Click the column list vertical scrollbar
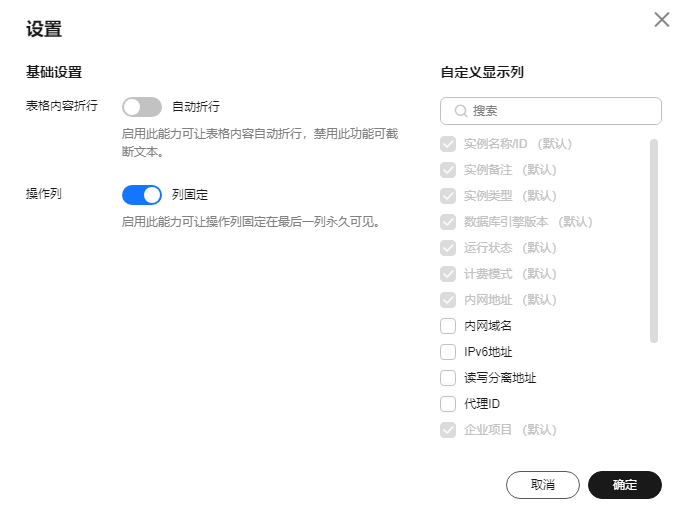 (654, 241)
